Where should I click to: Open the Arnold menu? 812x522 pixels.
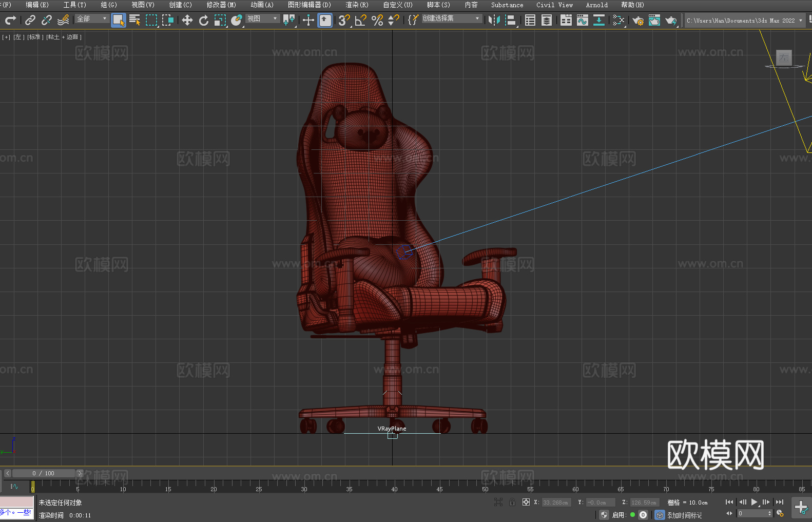[597, 5]
